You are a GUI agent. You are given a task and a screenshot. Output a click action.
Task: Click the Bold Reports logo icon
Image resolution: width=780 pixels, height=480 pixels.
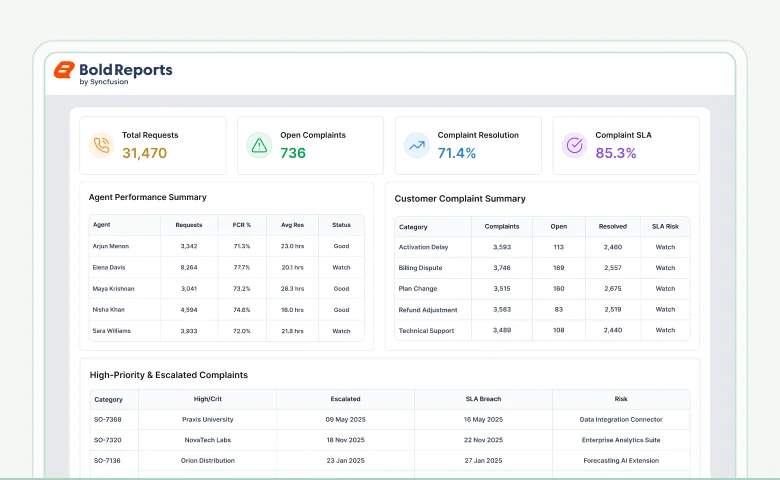point(64,70)
